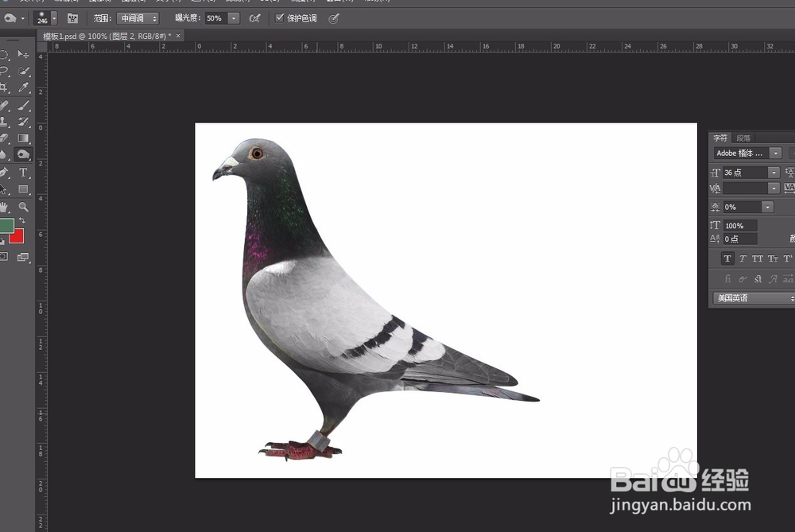Viewport: 795px width, 532px height.
Task: Select the History Brush tool
Action: [23, 122]
